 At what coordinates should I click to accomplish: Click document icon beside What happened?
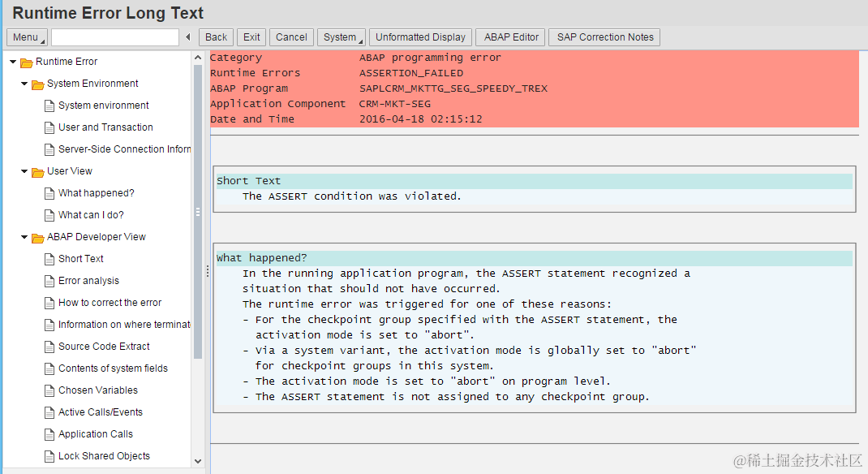tap(49, 193)
